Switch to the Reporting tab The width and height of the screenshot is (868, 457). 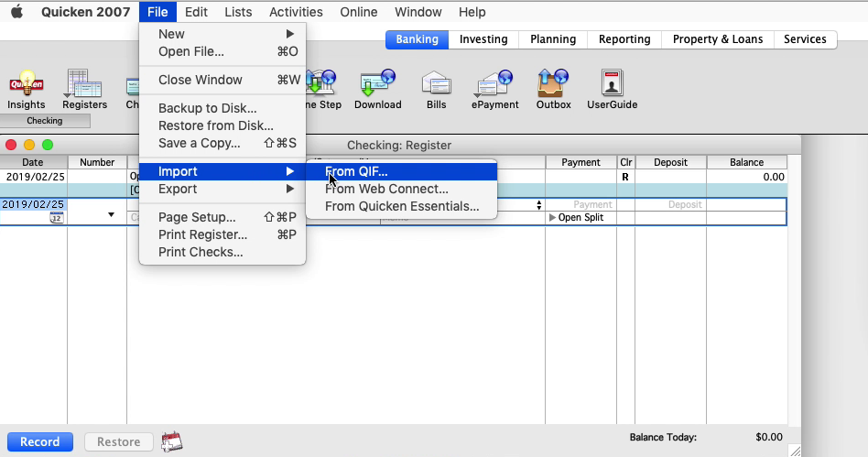(624, 39)
